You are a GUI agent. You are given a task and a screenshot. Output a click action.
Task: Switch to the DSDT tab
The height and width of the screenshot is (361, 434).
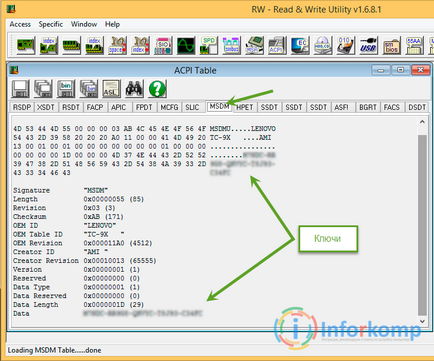tap(417, 107)
